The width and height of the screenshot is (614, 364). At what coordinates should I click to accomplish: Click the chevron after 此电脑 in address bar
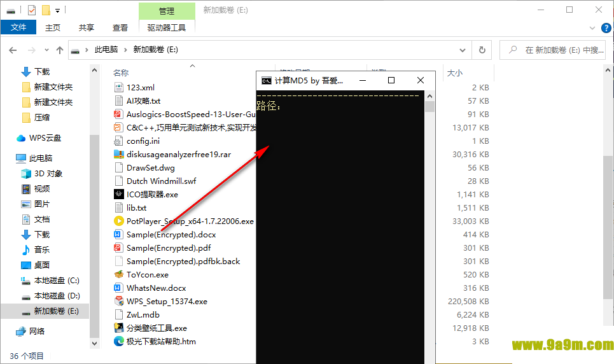pos(125,50)
